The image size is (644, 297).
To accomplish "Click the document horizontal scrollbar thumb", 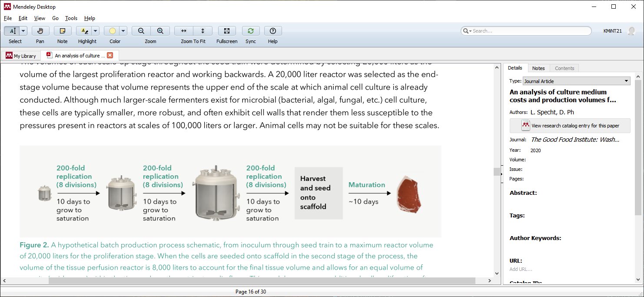I will [x=262, y=281].
